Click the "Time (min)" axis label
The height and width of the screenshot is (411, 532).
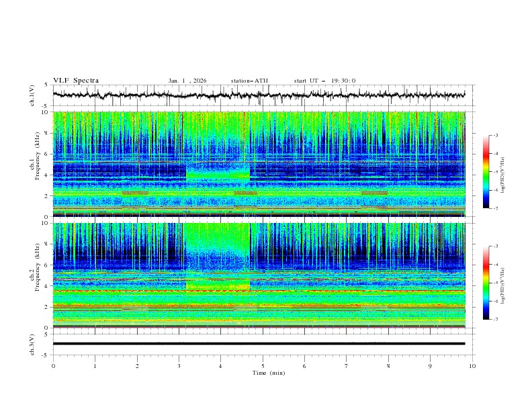point(269,373)
